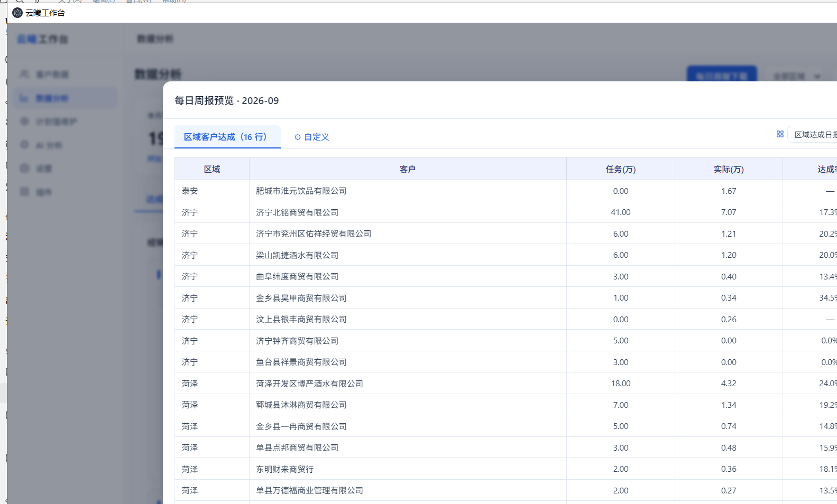Click task value 7.00
Image resolution: width=837 pixels, height=504 pixels.
(621, 405)
